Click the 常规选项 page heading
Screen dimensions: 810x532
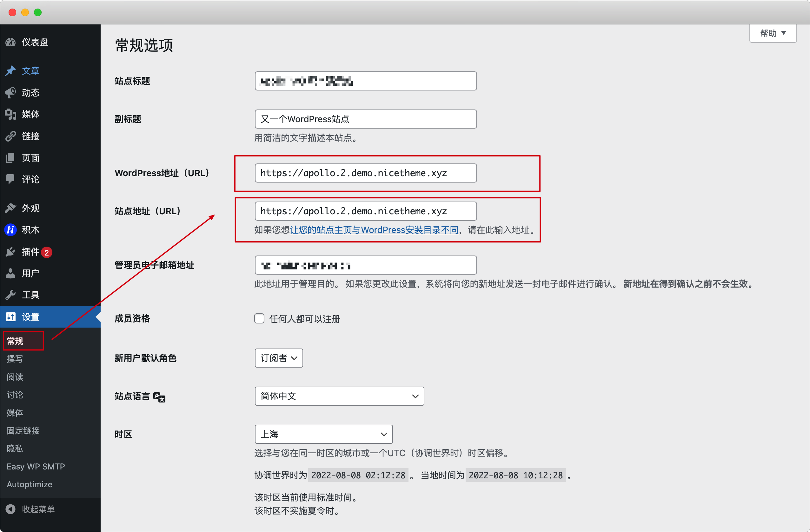(x=144, y=45)
